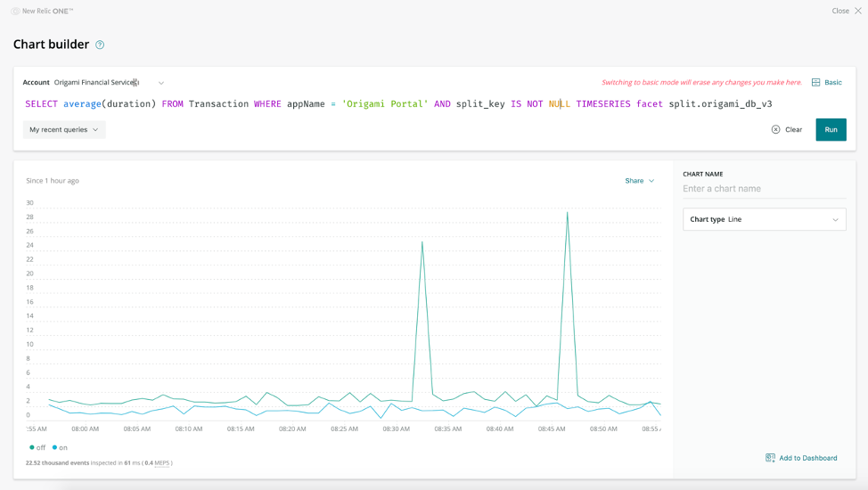Click the Close text link
The height and width of the screenshot is (490, 868).
point(839,11)
